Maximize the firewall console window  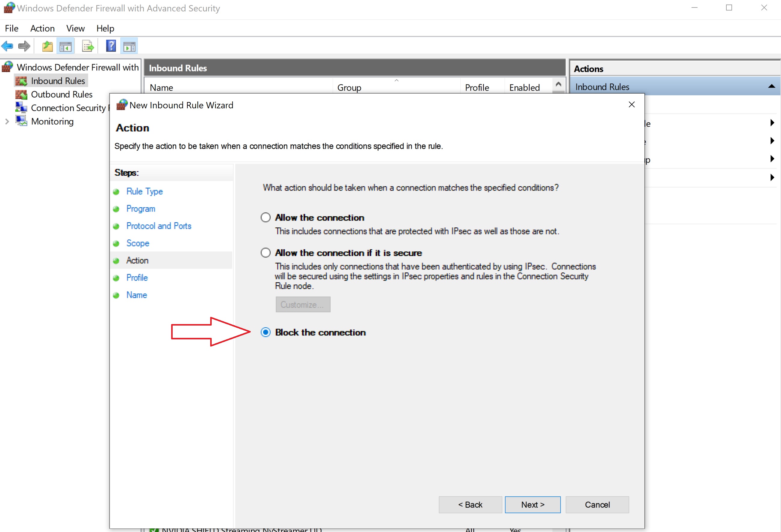(x=729, y=8)
